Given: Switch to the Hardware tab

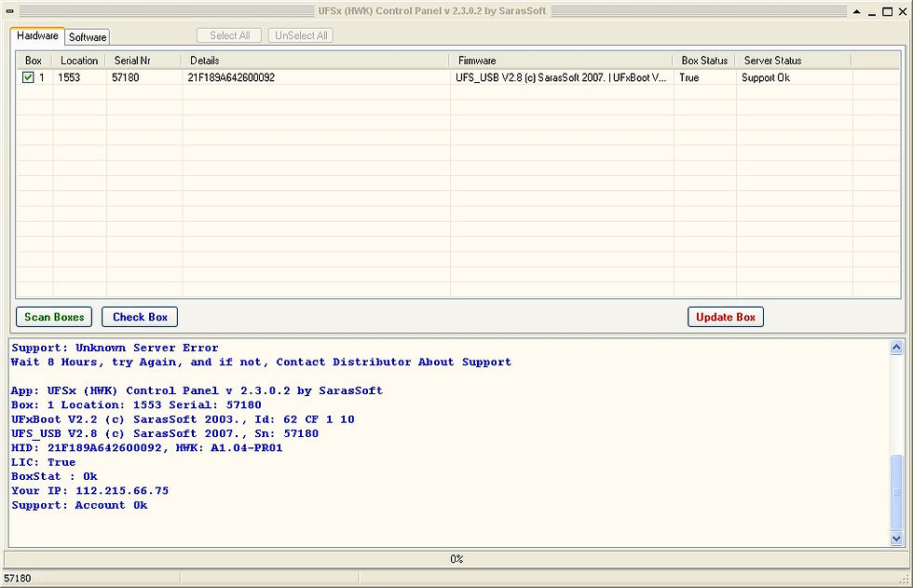Looking at the screenshot, I should [x=37, y=35].
